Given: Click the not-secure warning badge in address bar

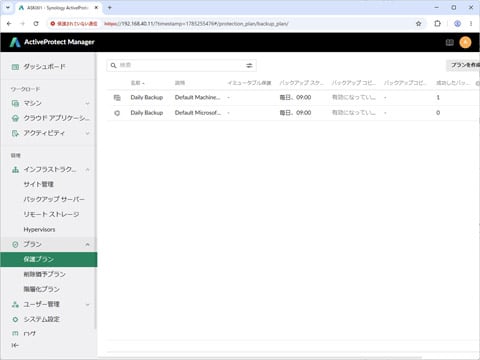Looking at the screenshot, I should 74,24.
